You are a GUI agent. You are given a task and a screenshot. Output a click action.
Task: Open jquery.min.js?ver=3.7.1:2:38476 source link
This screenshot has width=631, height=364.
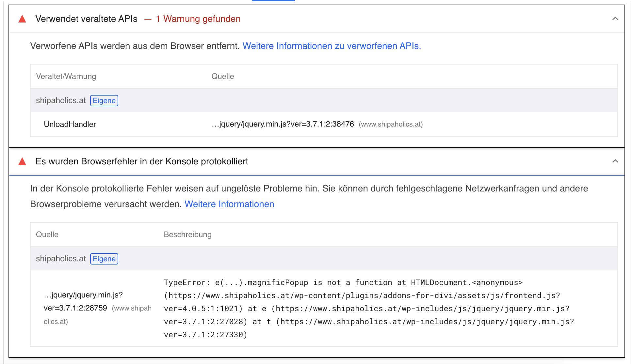tap(283, 124)
